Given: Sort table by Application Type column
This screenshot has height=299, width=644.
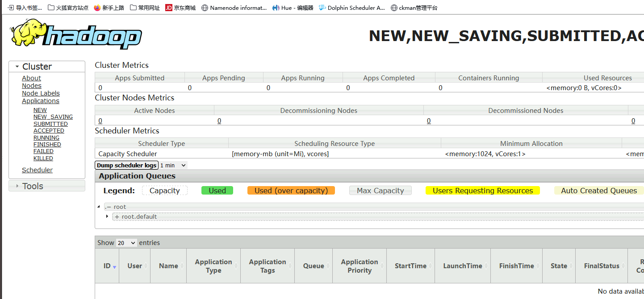Looking at the screenshot, I should click(213, 266).
